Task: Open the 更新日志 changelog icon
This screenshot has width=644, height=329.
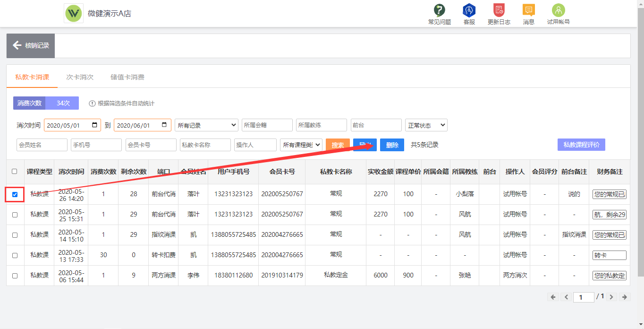Action: pyautogui.click(x=499, y=10)
